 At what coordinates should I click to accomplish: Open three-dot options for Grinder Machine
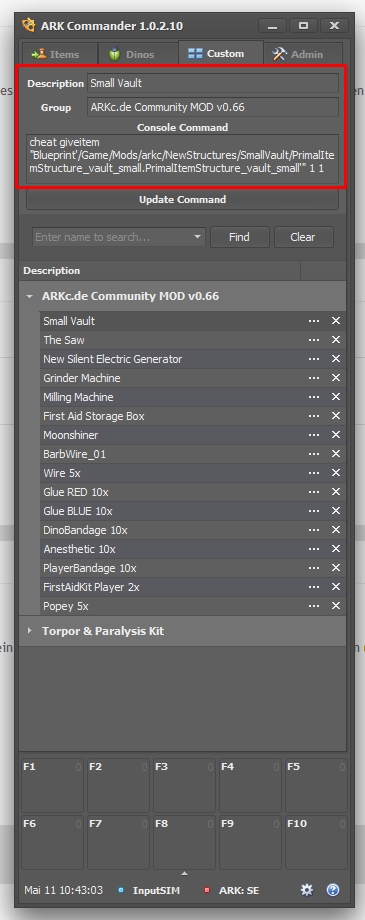click(314, 378)
